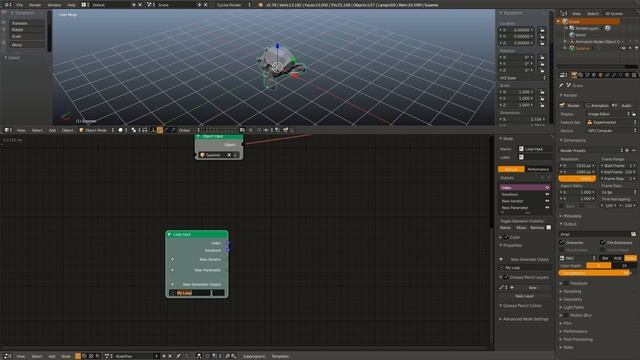Expand the Sampling panel
This screenshot has width=640, height=360.
click(x=572, y=291)
